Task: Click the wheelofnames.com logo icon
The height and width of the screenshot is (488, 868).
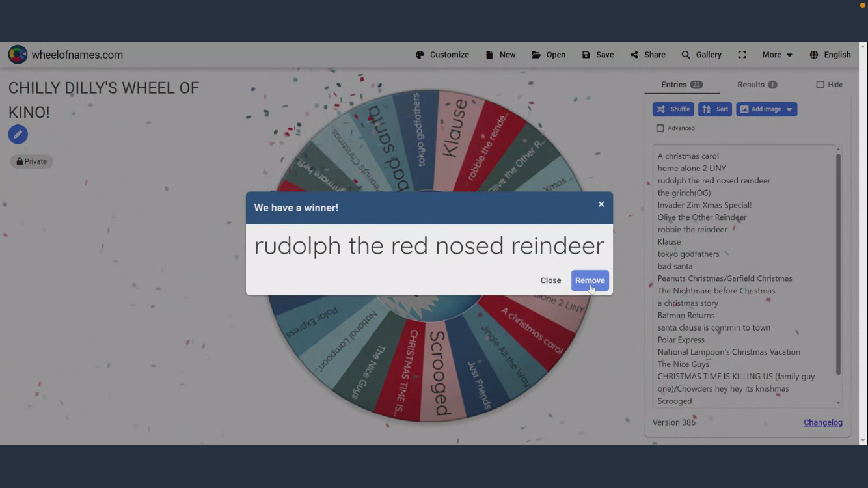Action: [18, 55]
